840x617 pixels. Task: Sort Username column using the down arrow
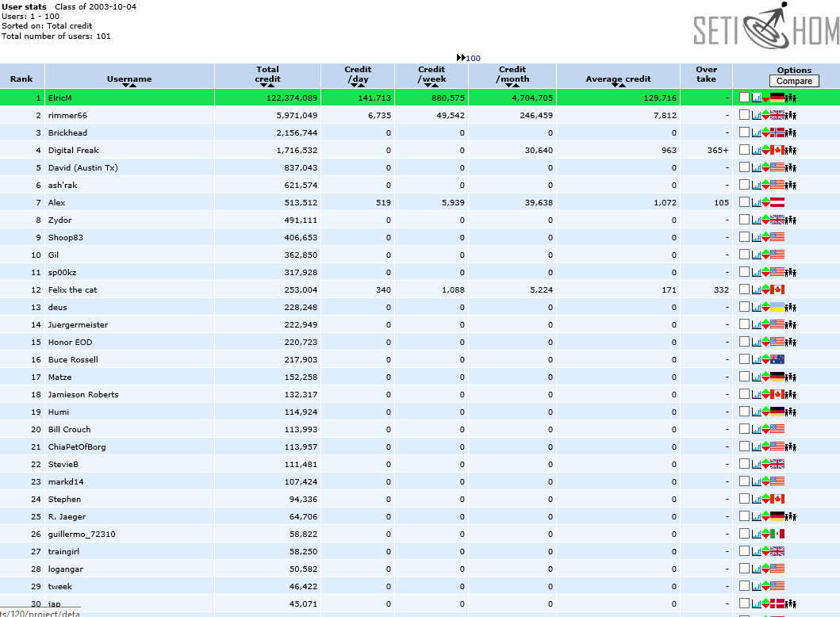[x=125, y=86]
